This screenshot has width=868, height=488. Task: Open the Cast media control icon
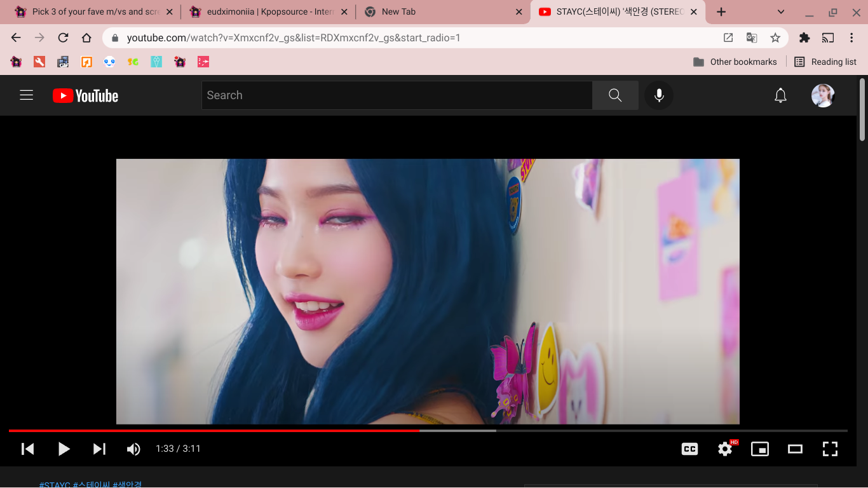828,37
